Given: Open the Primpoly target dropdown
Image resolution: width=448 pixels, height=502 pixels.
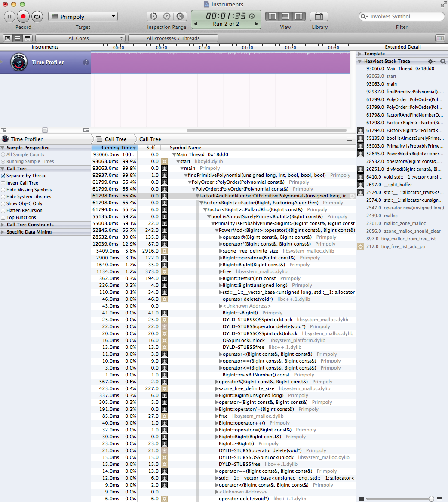Looking at the screenshot, I should pyautogui.click(x=83, y=17).
